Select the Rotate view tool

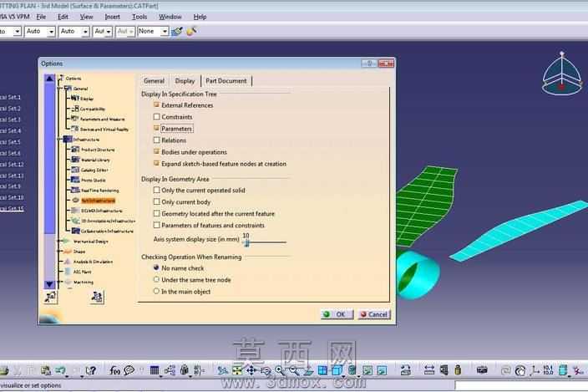(x=266, y=371)
